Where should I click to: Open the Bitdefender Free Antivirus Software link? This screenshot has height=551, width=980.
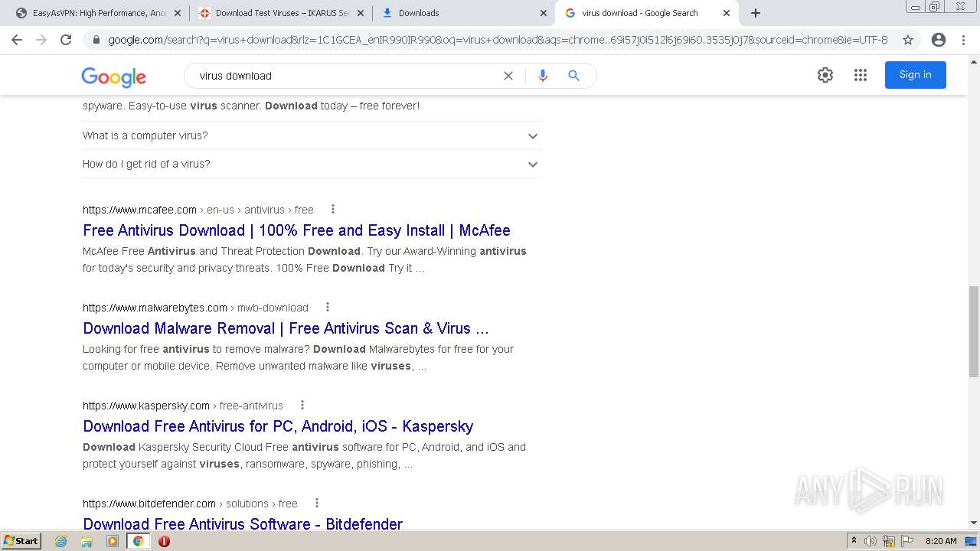click(243, 524)
